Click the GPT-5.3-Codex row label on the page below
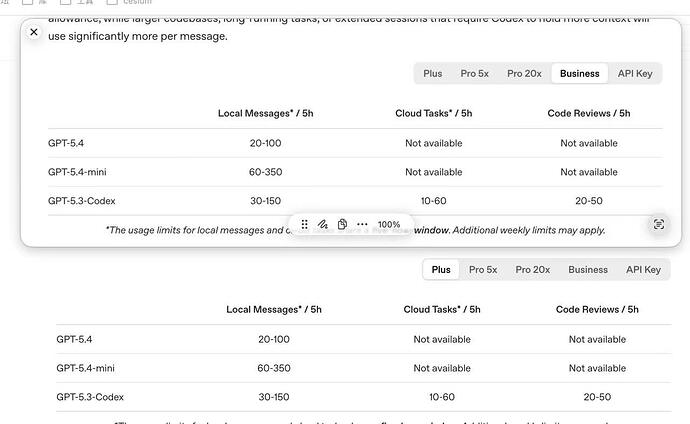 (x=90, y=397)
